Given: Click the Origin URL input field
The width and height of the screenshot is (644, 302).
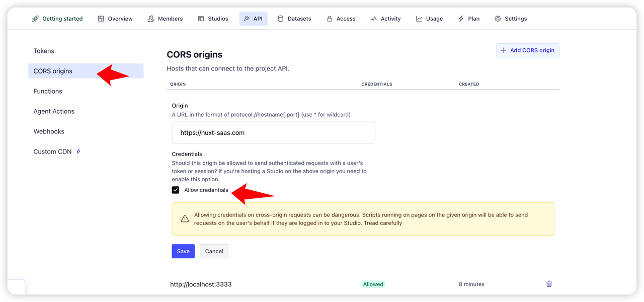Looking at the screenshot, I should pyautogui.click(x=274, y=133).
